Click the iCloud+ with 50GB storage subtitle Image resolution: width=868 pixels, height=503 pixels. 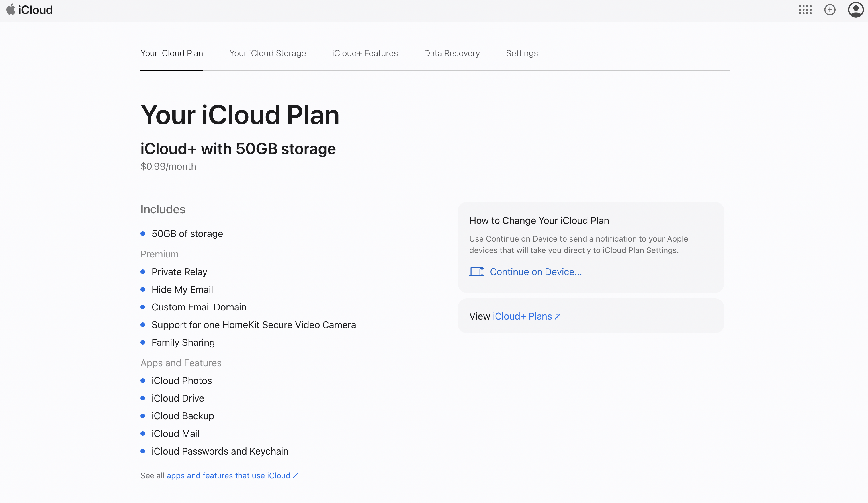238,149
